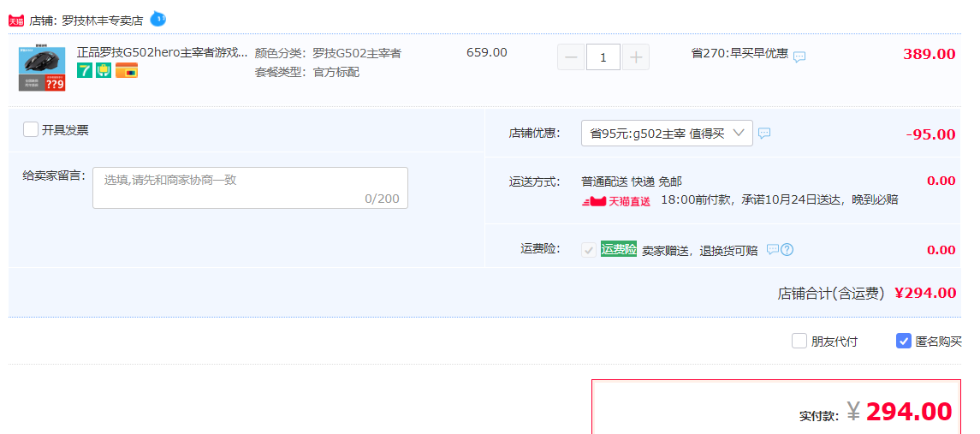Click the question mark help icon for 运费险
The image size is (980, 434).
tap(787, 249)
